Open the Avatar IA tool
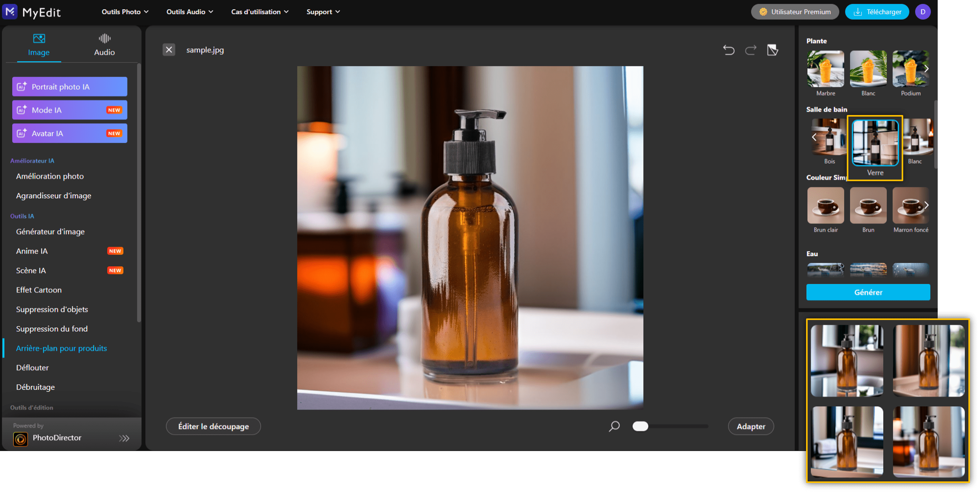980x493 pixels. click(69, 133)
